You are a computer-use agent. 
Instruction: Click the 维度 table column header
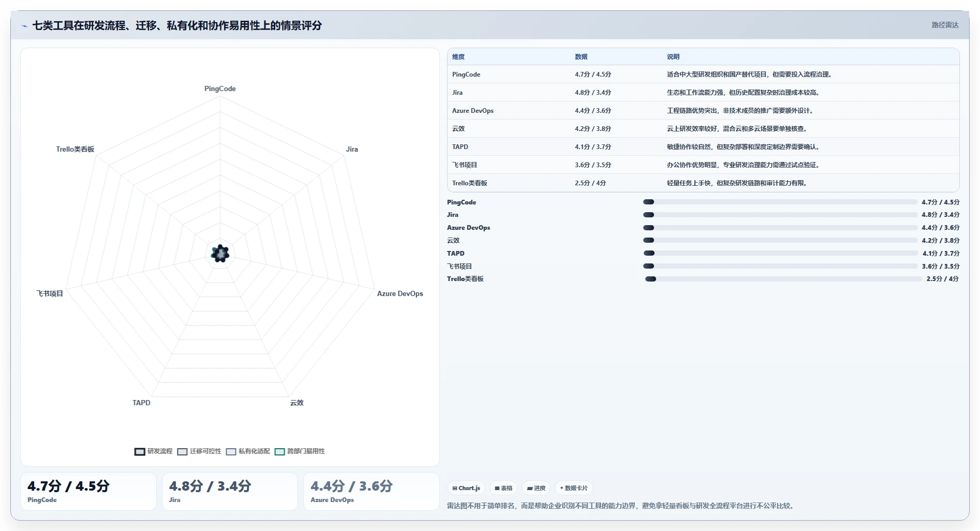click(458, 57)
